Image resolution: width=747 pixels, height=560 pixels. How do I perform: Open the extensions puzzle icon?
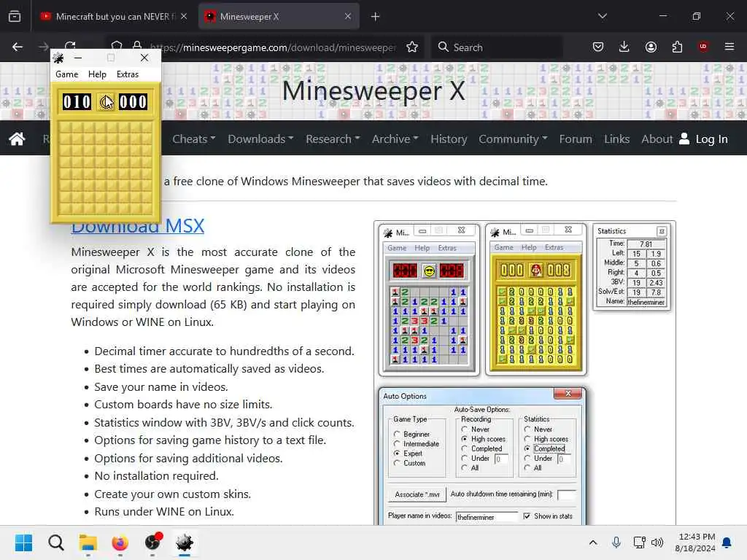(677, 47)
